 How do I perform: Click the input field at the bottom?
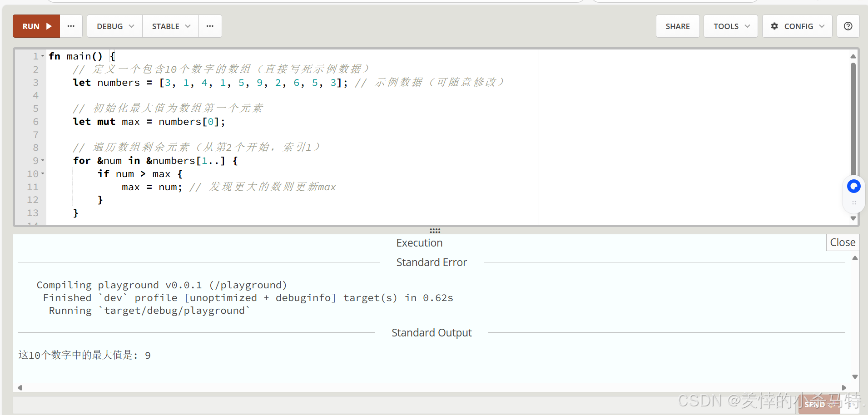point(404,405)
